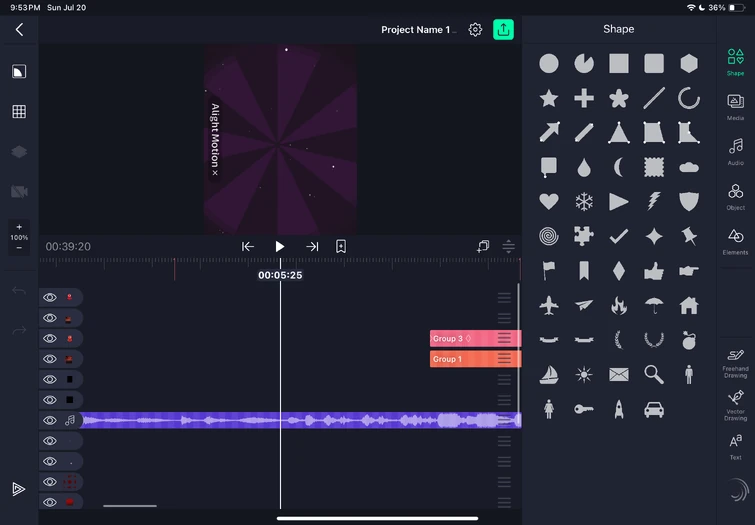Open Freehand Drawing tool
755x525 pixels.
click(x=735, y=361)
